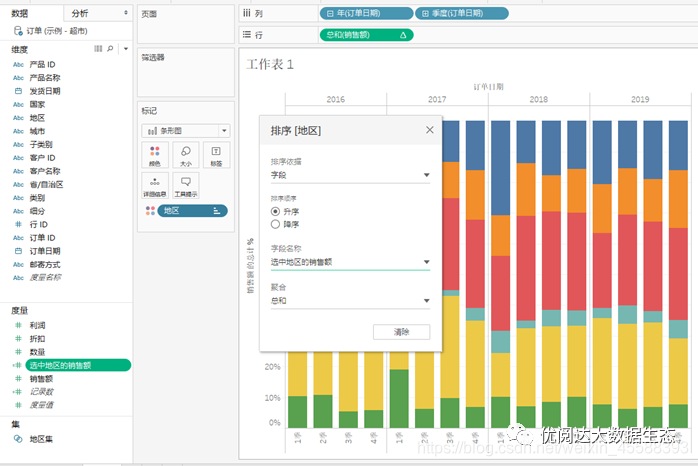
Task: Click the 工作表 1 sheet title
Action: [x=270, y=65]
